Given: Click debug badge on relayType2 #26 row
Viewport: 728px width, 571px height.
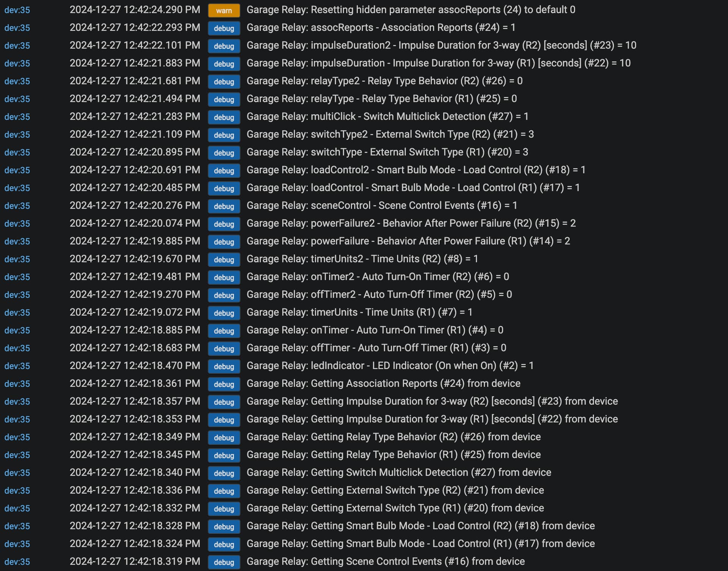Looking at the screenshot, I should click(224, 82).
